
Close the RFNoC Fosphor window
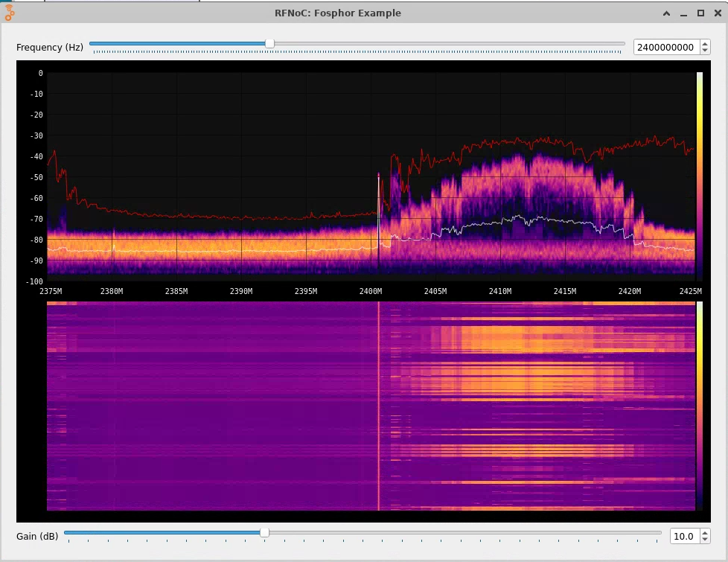tap(716, 13)
